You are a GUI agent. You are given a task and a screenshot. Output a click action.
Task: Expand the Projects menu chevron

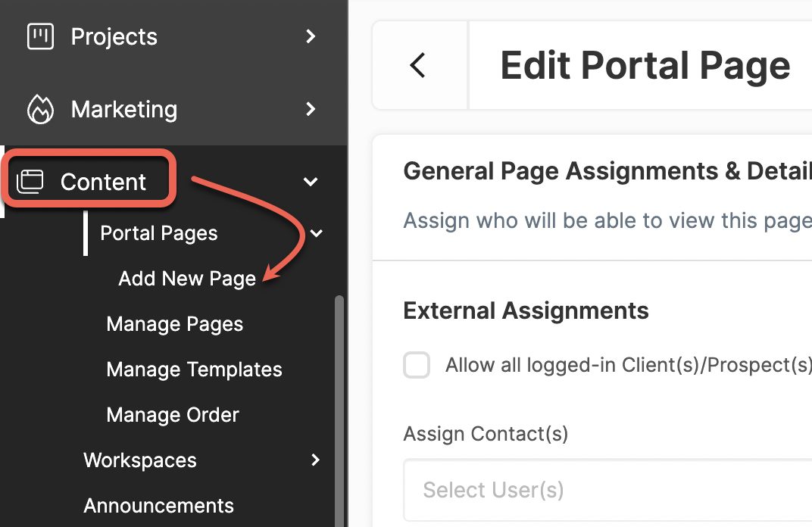(311, 36)
